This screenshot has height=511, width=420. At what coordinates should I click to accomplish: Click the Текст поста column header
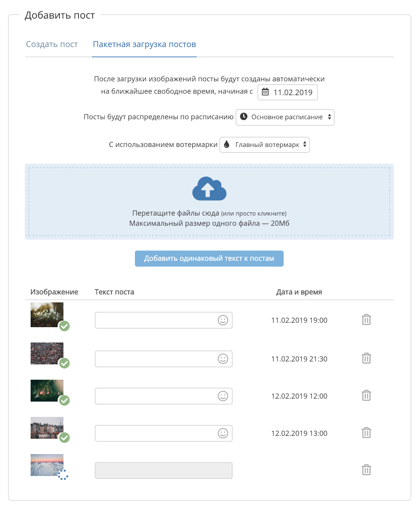click(114, 292)
